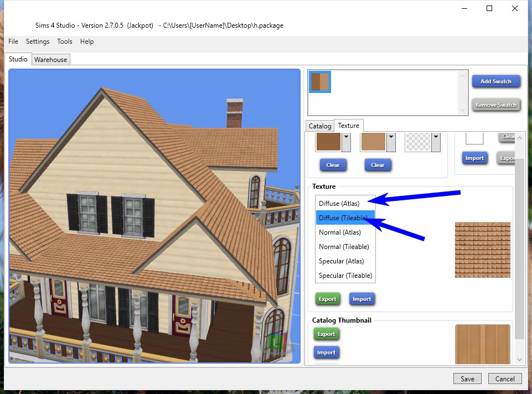
Task: Click scroll down arrow of texture panel scrollbar
Action: [x=519, y=360]
